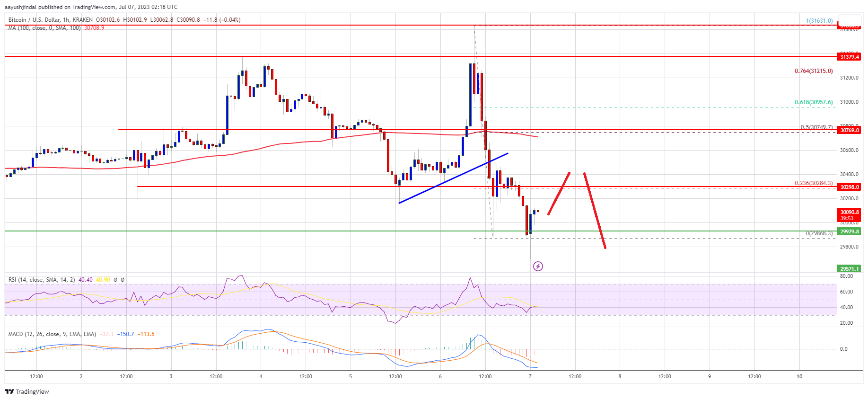Click the 0(29868.3) Fibonacci level label
Image resolution: width=868 pixels, height=400 pixels.
pos(819,233)
